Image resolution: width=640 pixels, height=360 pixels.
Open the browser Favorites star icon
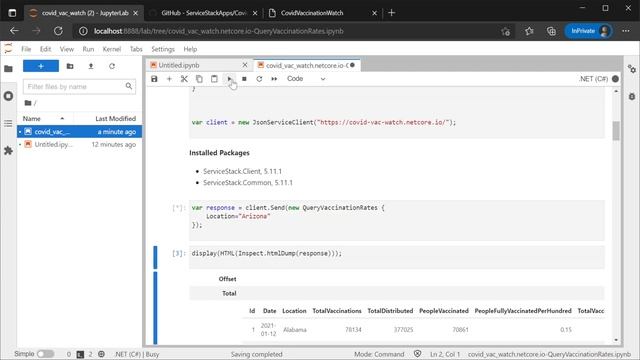tap(529, 31)
